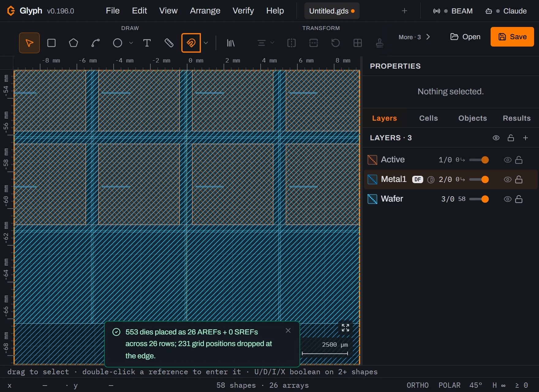Select the Text tool
Screen dimensions: 539x392
tap(147, 43)
